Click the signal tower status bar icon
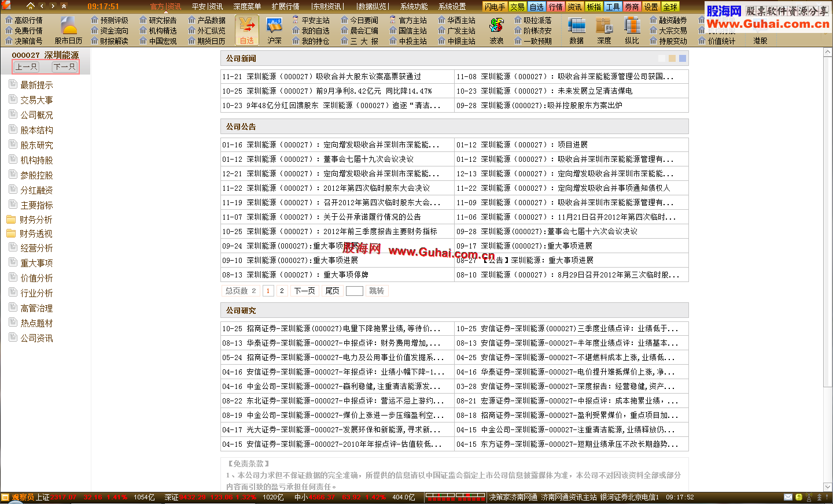Screen dimensions: 833x504 pyautogui.click(x=809, y=497)
